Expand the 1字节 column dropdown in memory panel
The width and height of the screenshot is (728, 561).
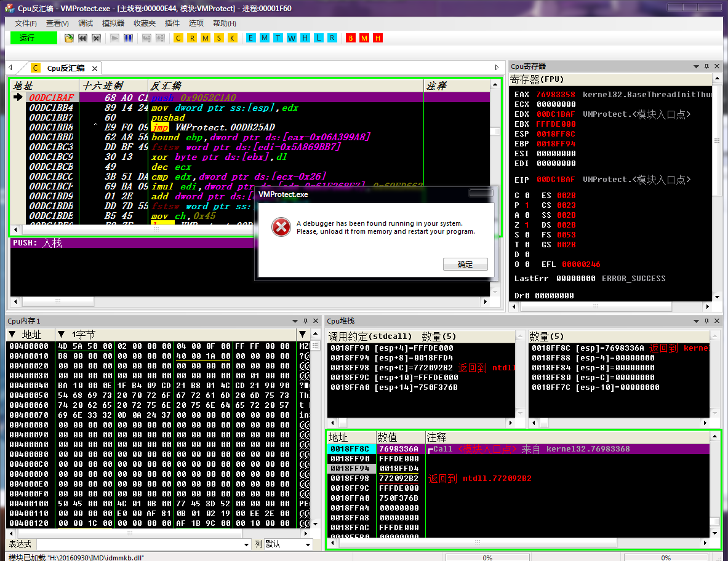click(62, 334)
